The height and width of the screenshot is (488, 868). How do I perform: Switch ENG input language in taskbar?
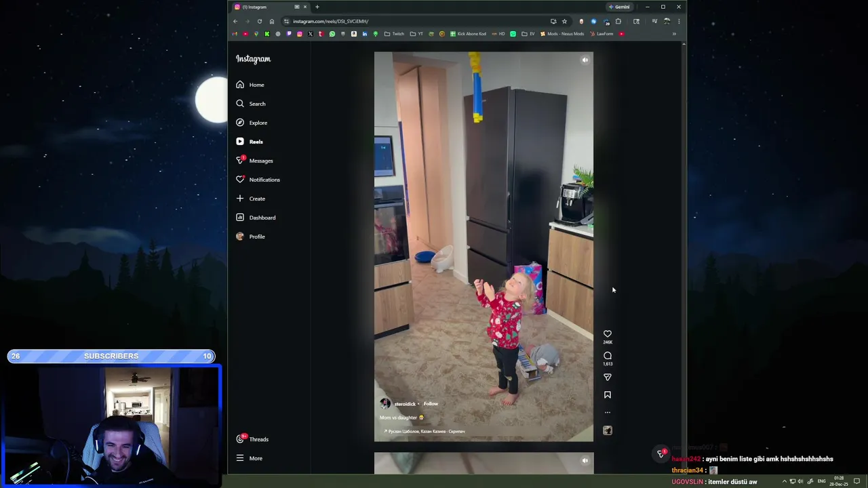pos(822,481)
